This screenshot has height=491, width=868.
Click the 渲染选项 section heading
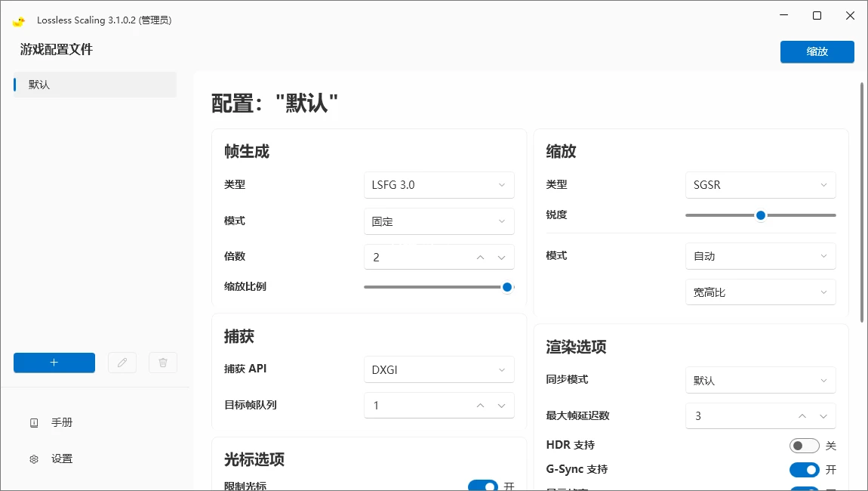pos(576,347)
